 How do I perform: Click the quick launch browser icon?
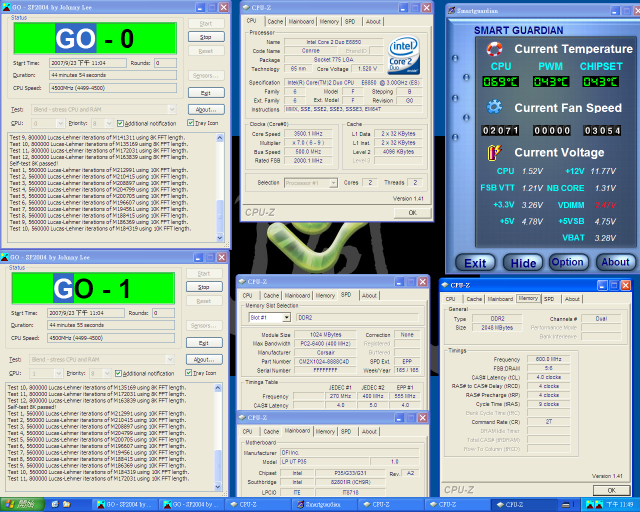coord(55,505)
